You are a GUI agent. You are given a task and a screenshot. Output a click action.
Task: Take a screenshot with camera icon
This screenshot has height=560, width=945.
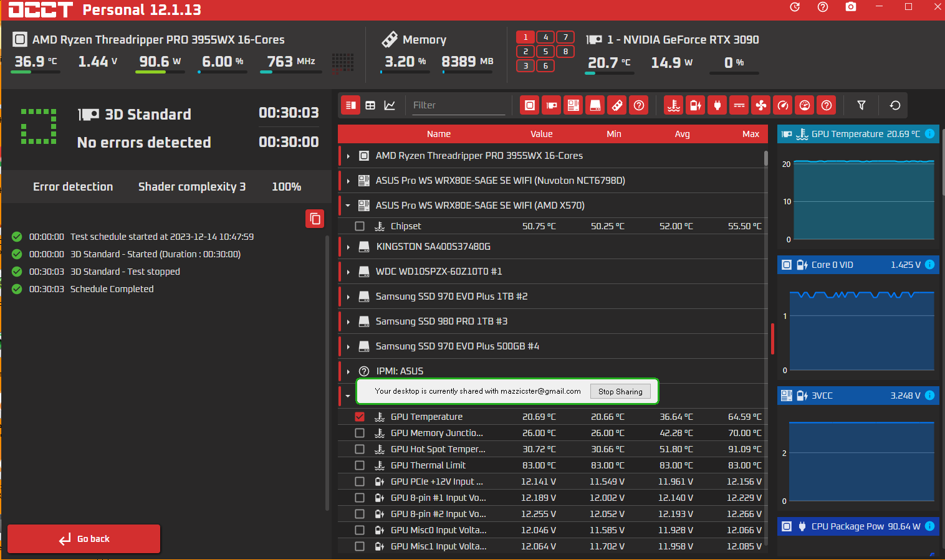click(x=851, y=7)
